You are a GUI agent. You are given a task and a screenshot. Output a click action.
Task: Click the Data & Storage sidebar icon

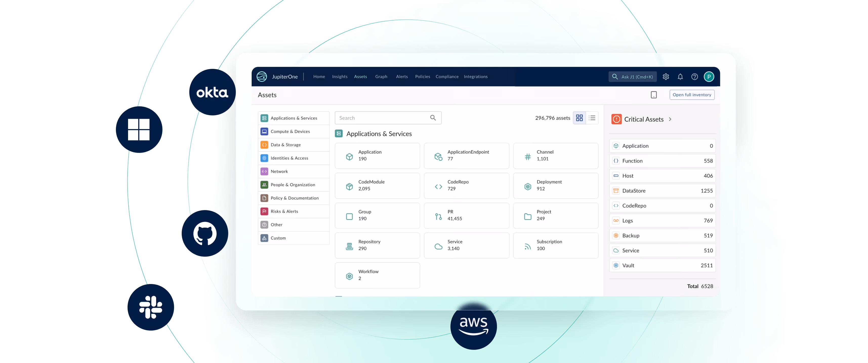tap(264, 145)
